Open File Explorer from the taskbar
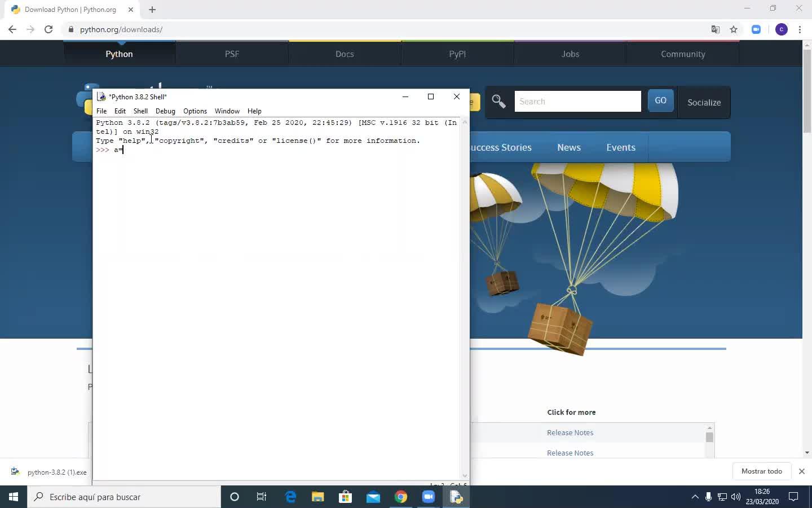Viewport: 812px width, 508px height. (x=318, y=497)
